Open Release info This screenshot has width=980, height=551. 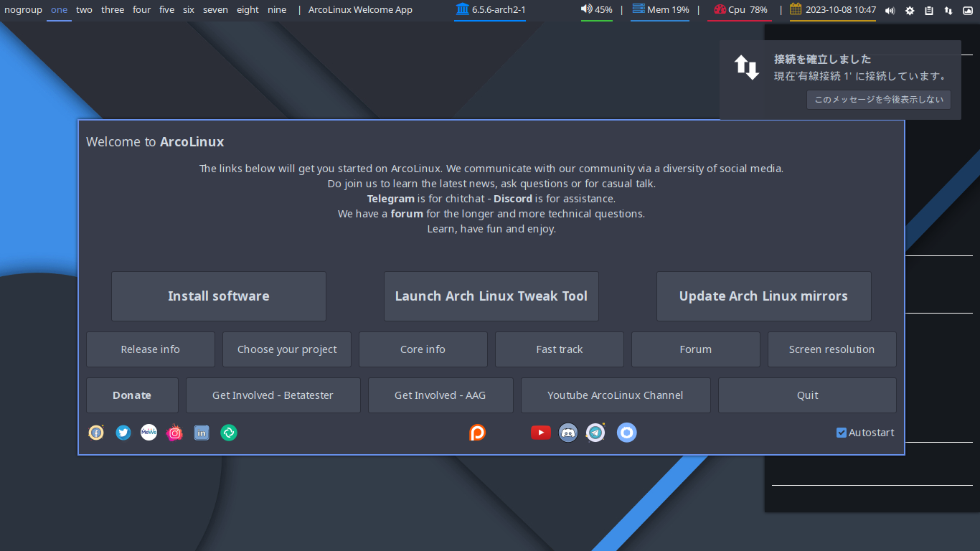151,349
